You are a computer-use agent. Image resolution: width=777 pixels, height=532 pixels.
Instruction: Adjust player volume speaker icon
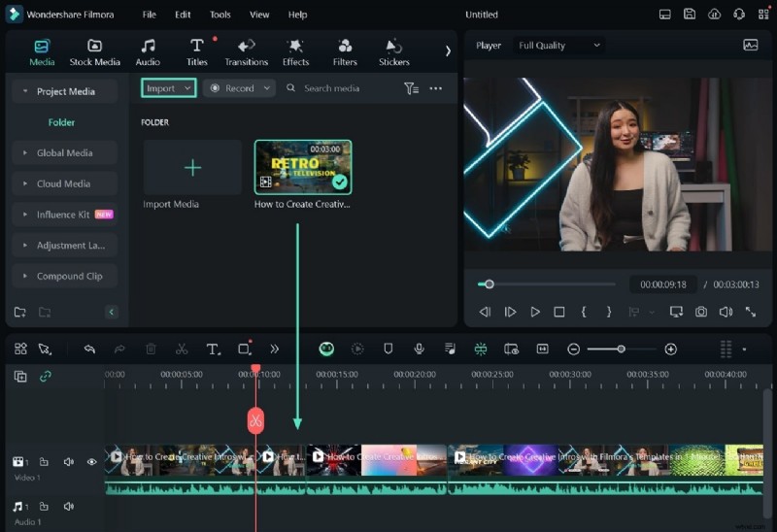coord(726,312)
